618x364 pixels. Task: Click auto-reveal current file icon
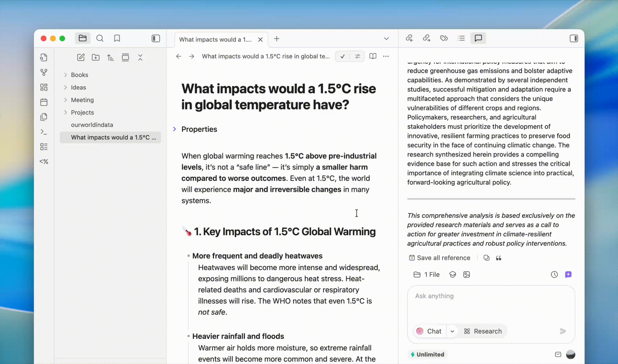[125, 57]
